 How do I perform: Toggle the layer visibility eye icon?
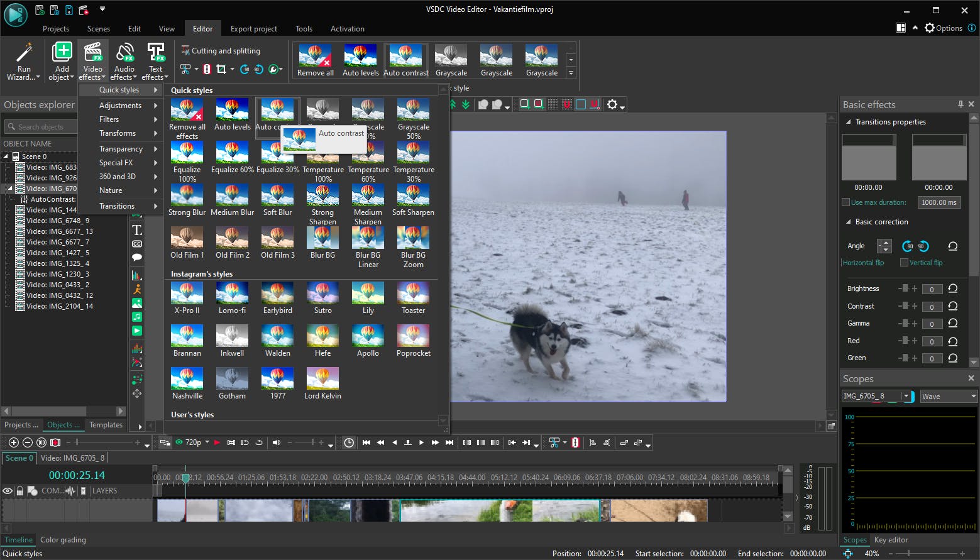pos(8,491)
